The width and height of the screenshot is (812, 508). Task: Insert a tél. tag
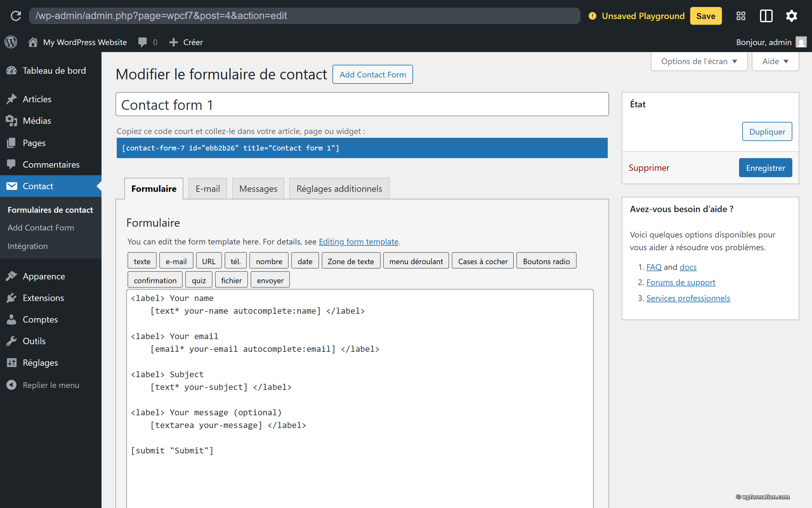point(236,261)
